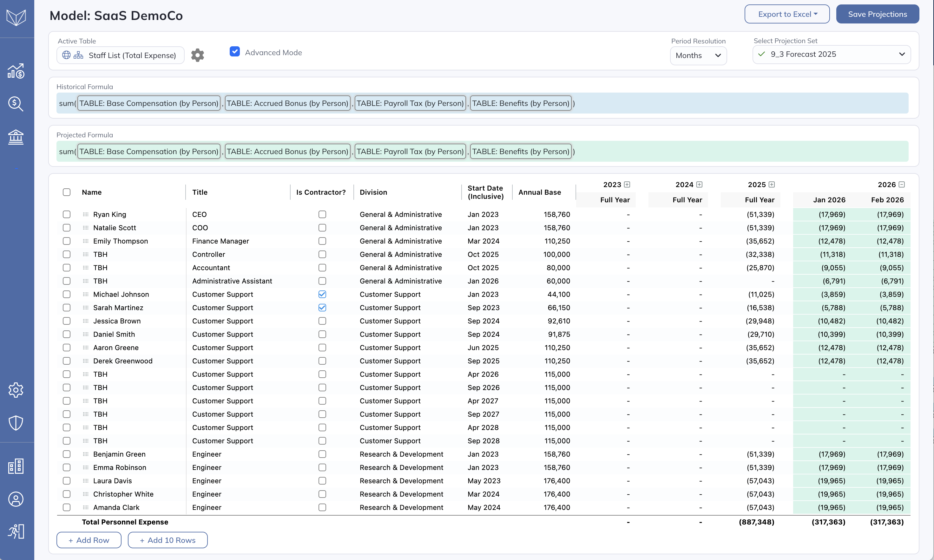Open Export to Excel menu
The image size is (934, 560).
(787, 14)
